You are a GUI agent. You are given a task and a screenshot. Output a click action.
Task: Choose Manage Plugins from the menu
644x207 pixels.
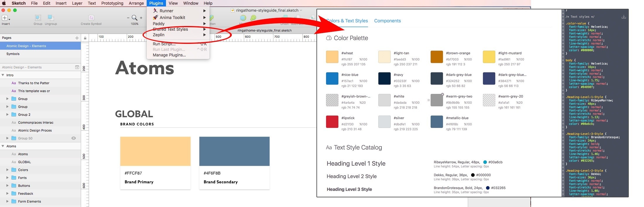169,55
